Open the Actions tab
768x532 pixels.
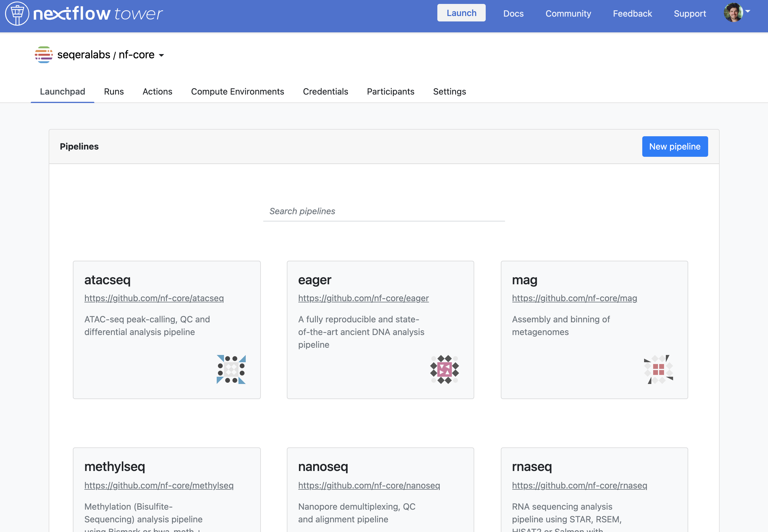tap(157, 91)
